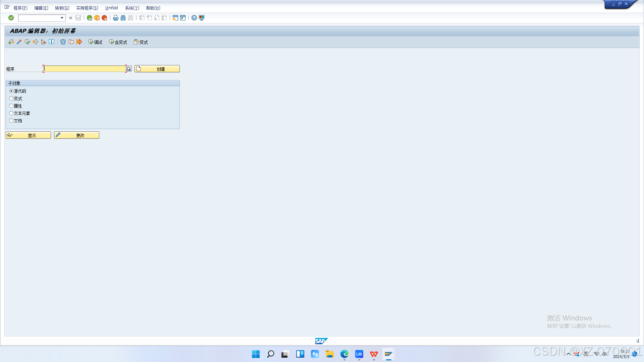This screenshot has width=644, height=362.
Task: Click the yellow 程序 input field
Action: (x=85, y=69)
